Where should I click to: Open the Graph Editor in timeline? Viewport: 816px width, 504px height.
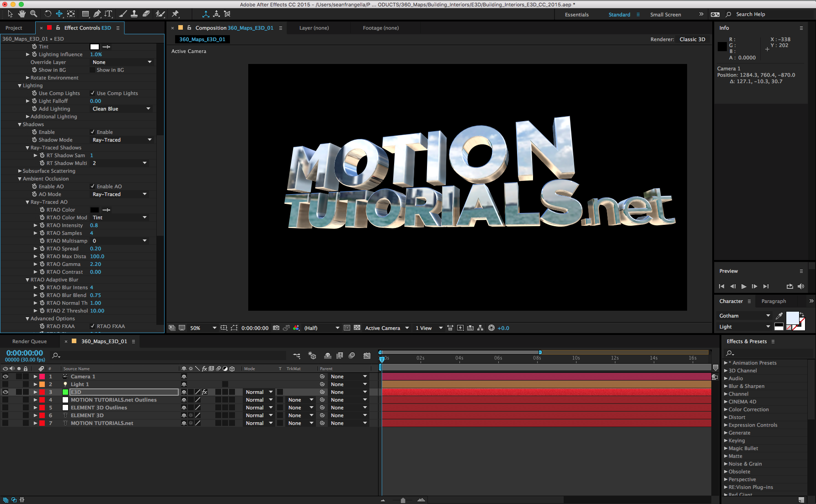(x=367, y=355)
